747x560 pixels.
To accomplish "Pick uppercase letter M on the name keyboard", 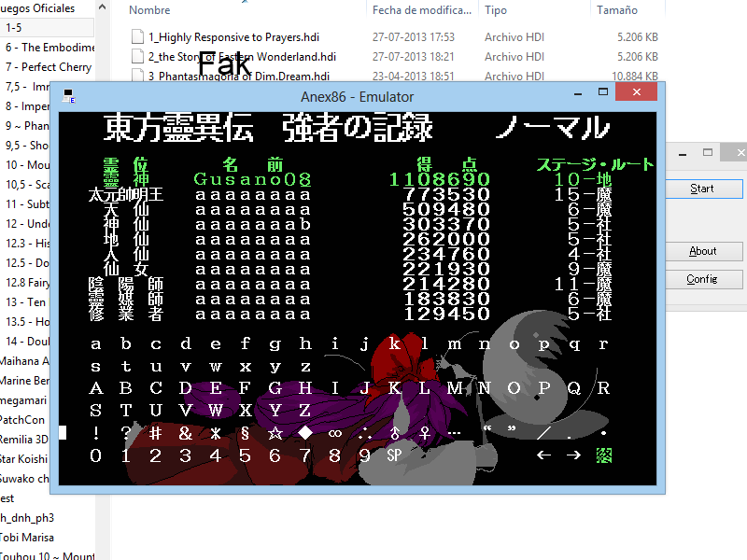I will tap(455, 387).
